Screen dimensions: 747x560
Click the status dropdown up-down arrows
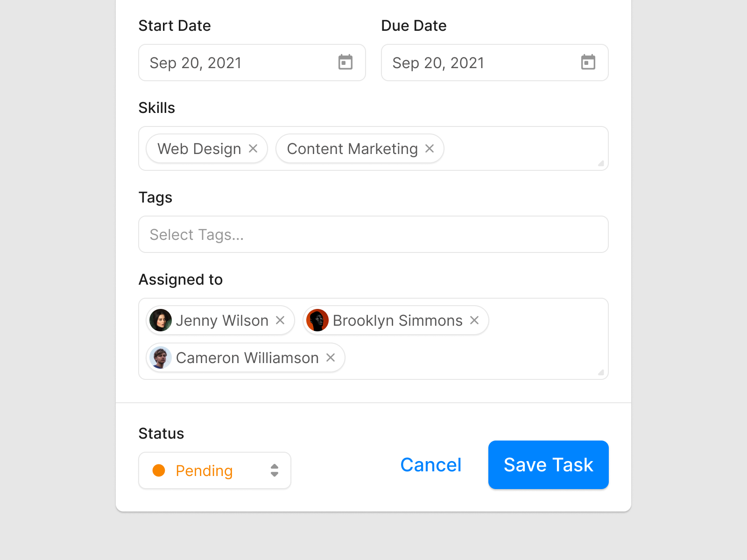pos(275,470)
